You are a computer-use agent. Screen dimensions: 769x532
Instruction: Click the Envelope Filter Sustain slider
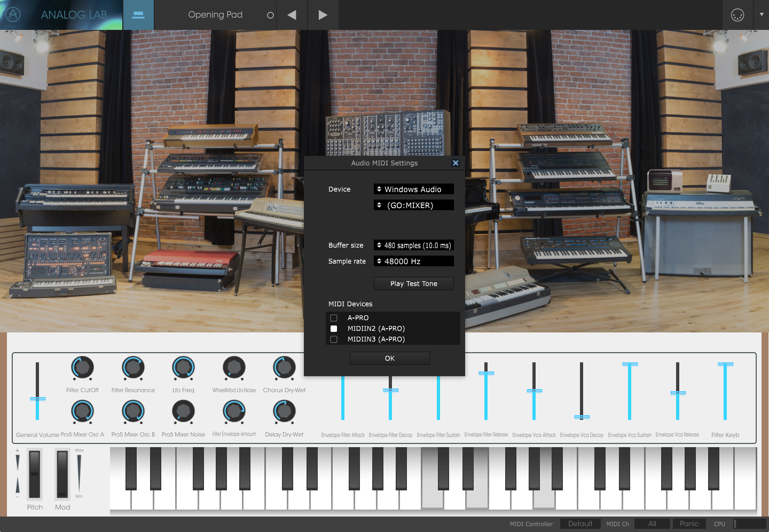click(x=438, y=398)
